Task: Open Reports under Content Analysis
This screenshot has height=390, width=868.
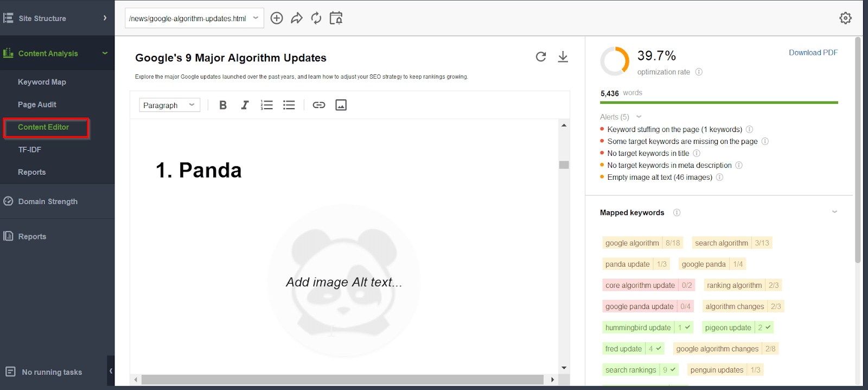Action: [x=32, y=172]
